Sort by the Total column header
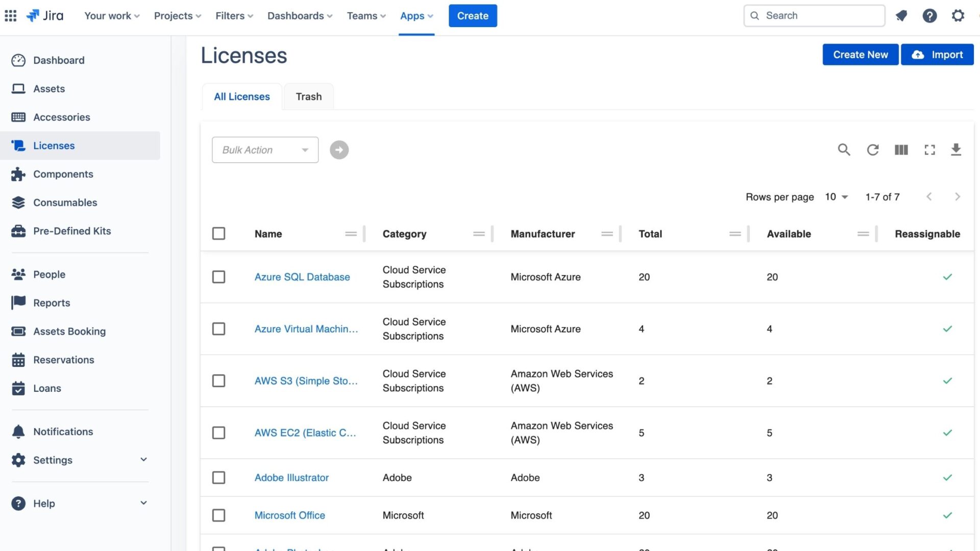This screenshot has height=551, width=980. 650,234
